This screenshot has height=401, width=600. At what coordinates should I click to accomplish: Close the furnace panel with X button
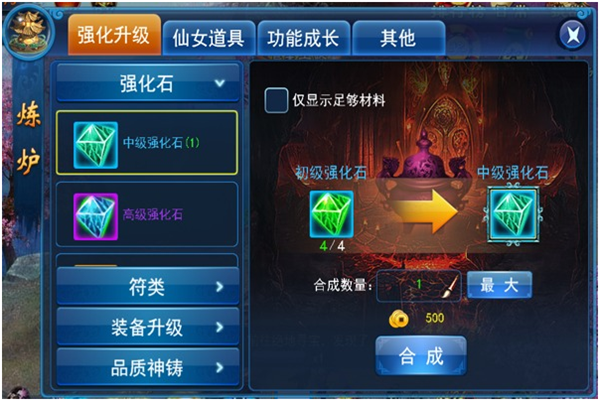(x=572, y=35)
